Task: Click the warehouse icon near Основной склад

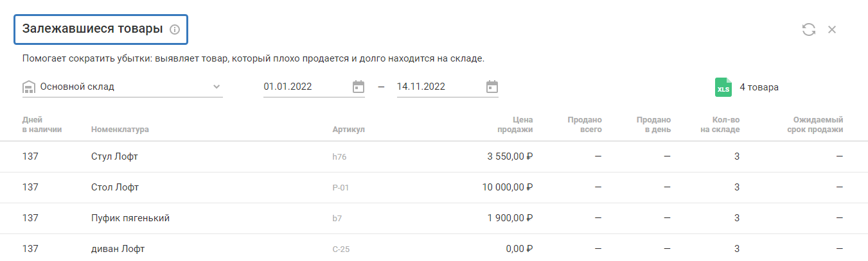Action: point(28,87)
